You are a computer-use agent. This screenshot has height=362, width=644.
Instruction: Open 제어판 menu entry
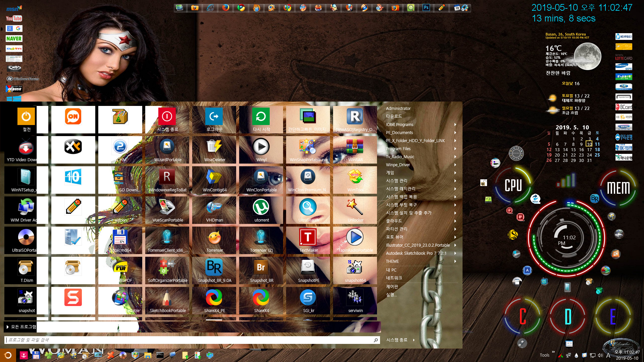tap(421, 287)
